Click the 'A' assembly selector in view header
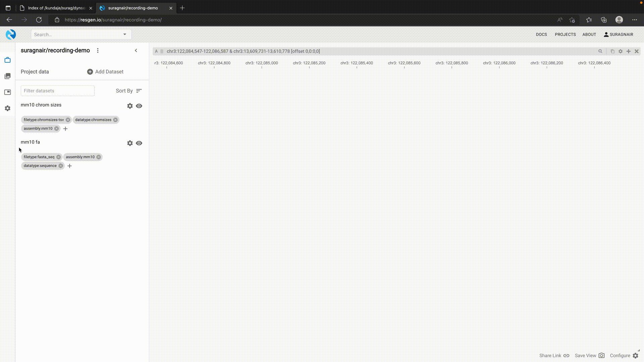Viewport: 644px width, 362px height. coord(156,51)
